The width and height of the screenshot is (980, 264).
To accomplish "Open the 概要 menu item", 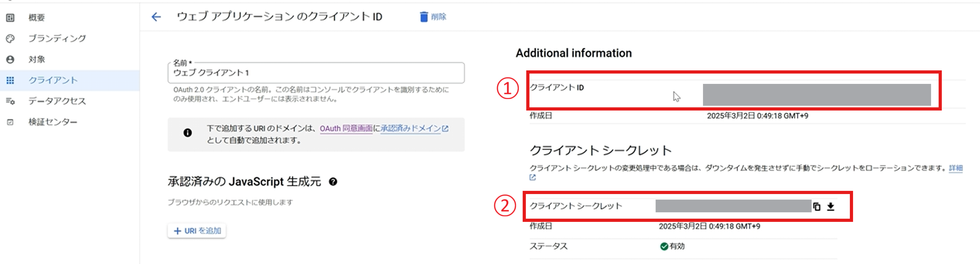I will [x=37, y=17].
